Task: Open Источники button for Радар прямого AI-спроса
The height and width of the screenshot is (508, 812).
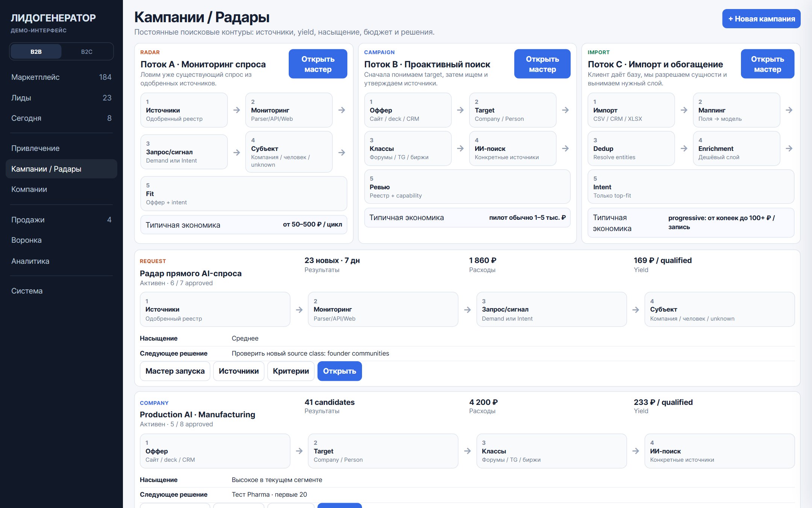Action: pyautogui.click(x=239, y=371)
